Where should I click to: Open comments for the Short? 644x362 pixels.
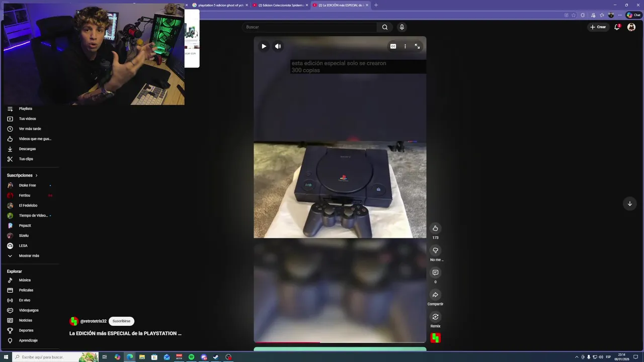tap(435, 273)
